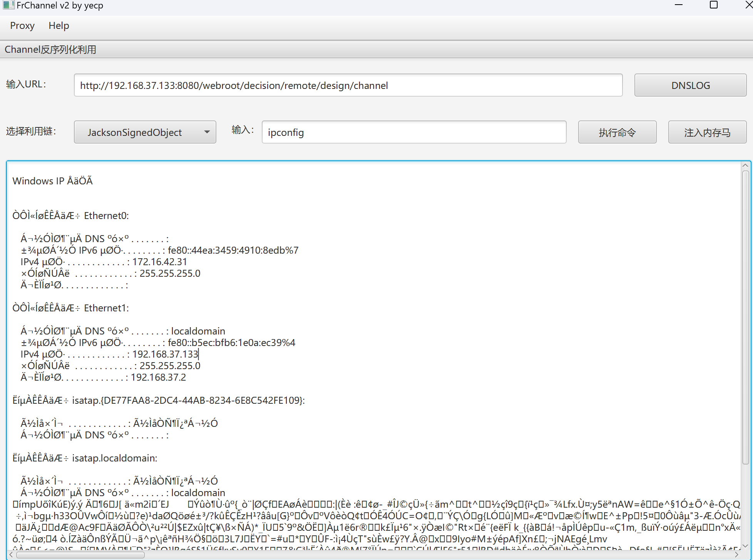Minimize the FrChannel window
The image size is (753, 560).
pos(679,5)
